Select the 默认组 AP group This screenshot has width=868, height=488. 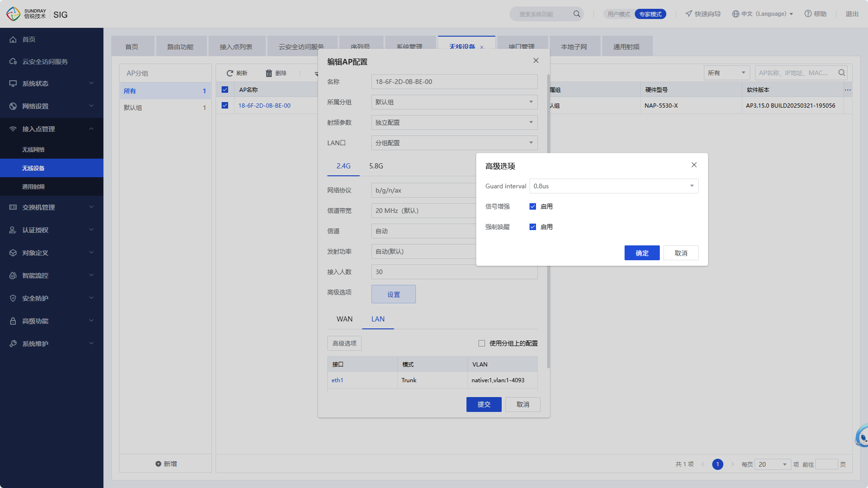tap(165, 108)
